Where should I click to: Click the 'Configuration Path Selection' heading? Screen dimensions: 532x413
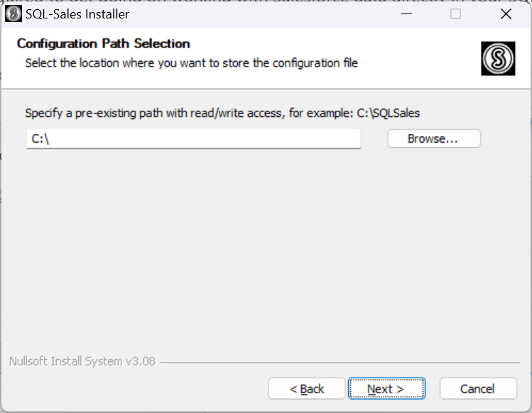[x=103, y=43]
